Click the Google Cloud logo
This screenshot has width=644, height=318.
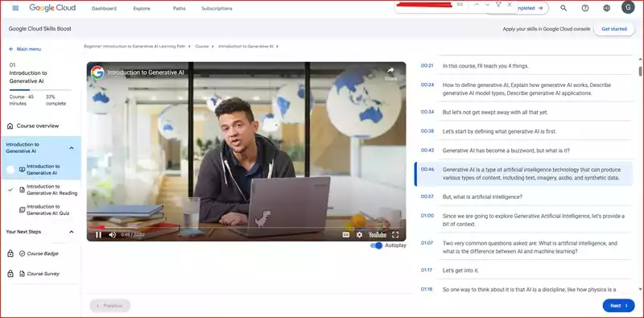(52, 8)
